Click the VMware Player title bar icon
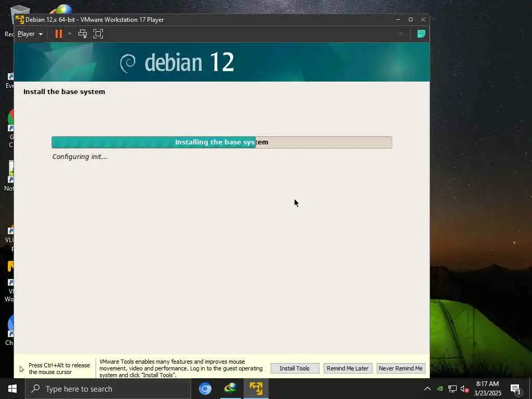 pos(20,20)
